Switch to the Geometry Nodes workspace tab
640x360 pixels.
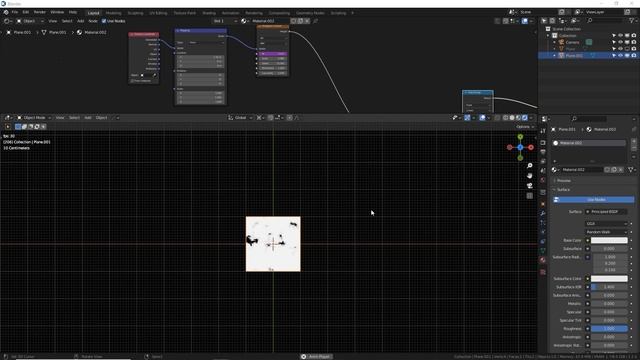[x=310, y=13]
